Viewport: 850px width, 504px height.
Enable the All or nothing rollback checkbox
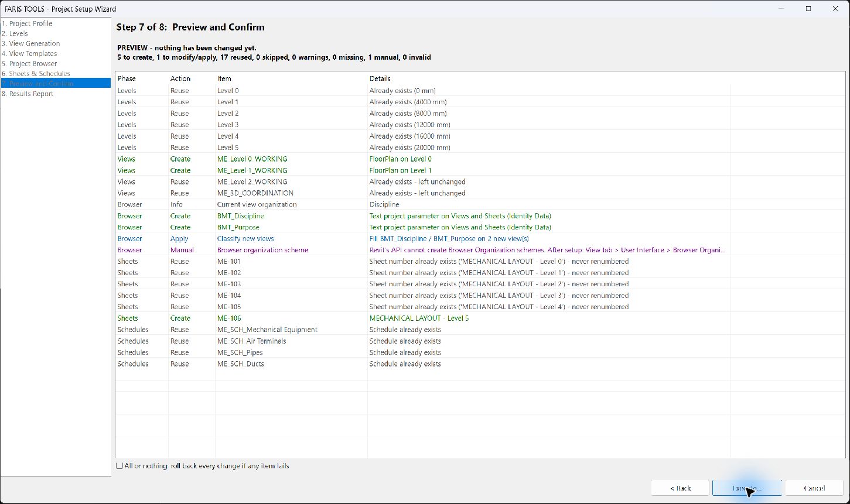pyautogui.click(x=120, y=466)
